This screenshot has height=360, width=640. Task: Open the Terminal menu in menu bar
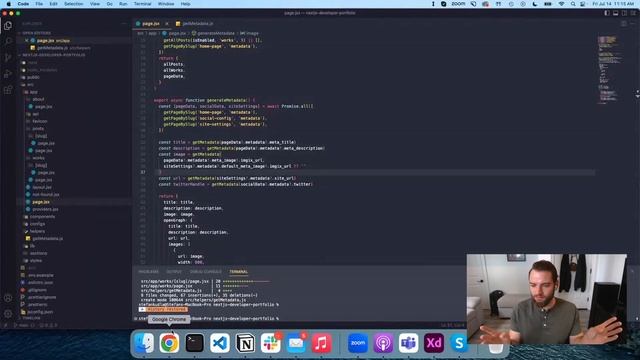pyautogui.click(x=142, y=4)
